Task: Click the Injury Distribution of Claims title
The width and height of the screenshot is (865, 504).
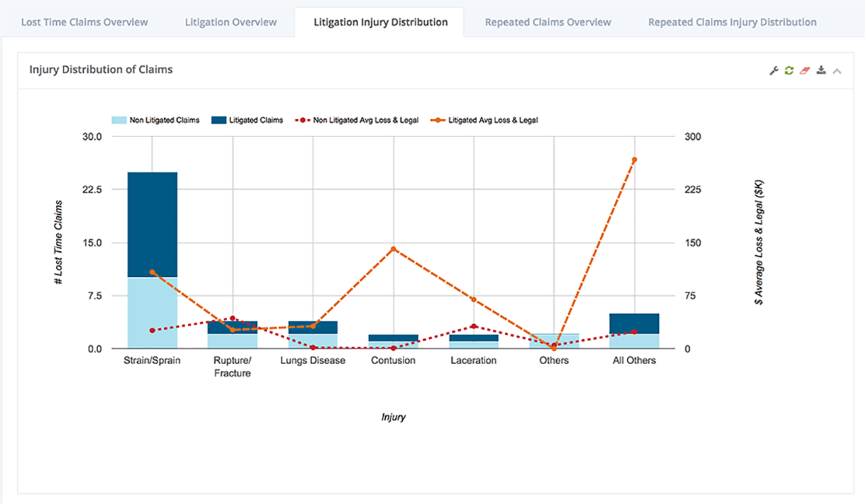Action: (x=101, y=70)
